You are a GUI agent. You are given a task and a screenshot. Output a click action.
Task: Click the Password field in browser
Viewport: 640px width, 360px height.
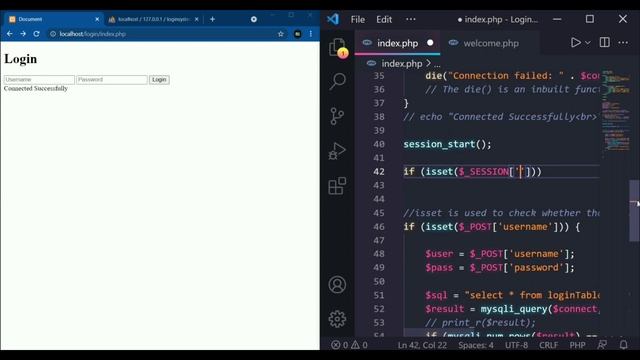(112, 80)
